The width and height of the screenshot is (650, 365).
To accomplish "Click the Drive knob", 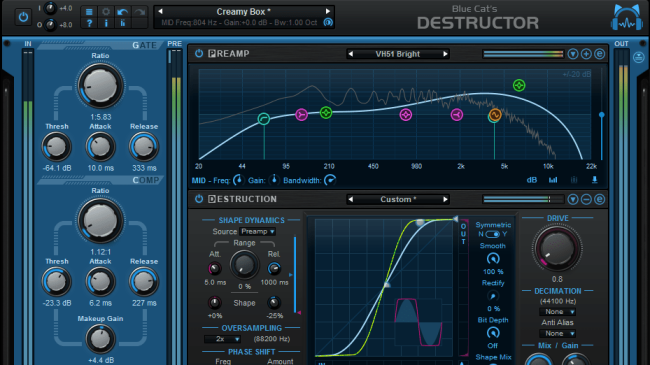I will (557, 248).
